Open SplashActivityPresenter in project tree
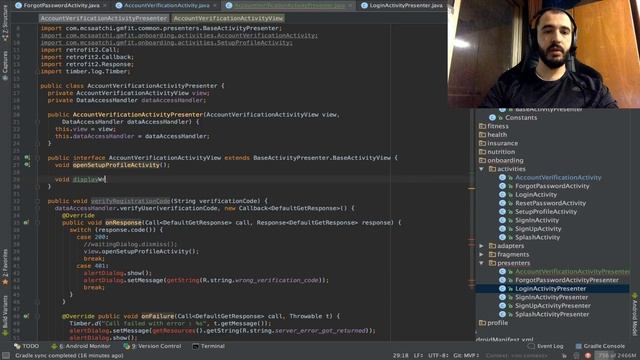This screenshot has height=360, width=640. click(x=552, y=315)
